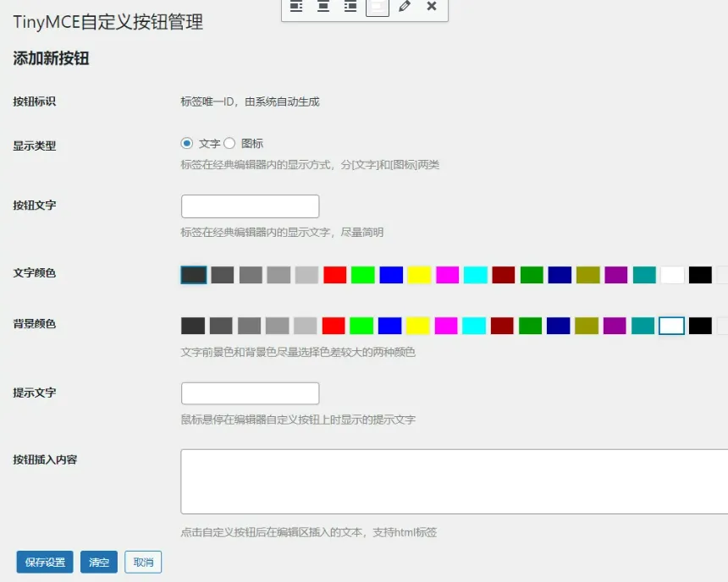Click the TinyMCE自定义按钮管理 page title
Image resolution: width=728 pixels, height=582 pixels.
click(108, 22)
